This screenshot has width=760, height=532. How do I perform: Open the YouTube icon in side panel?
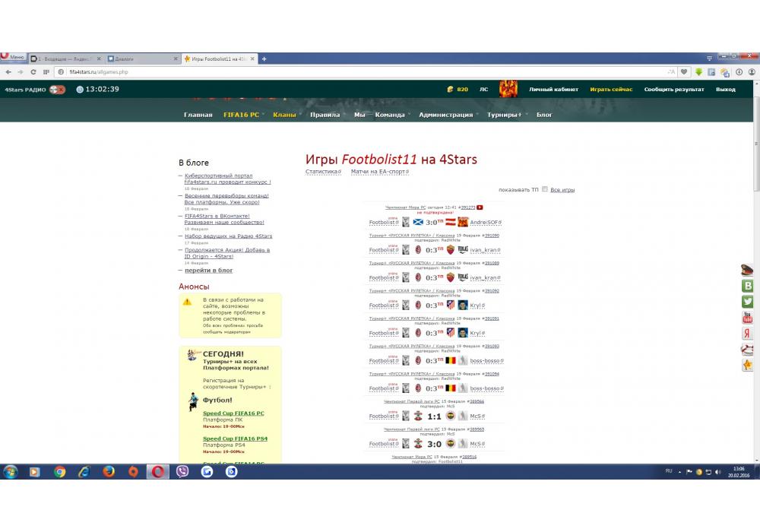tap(747, 318)
